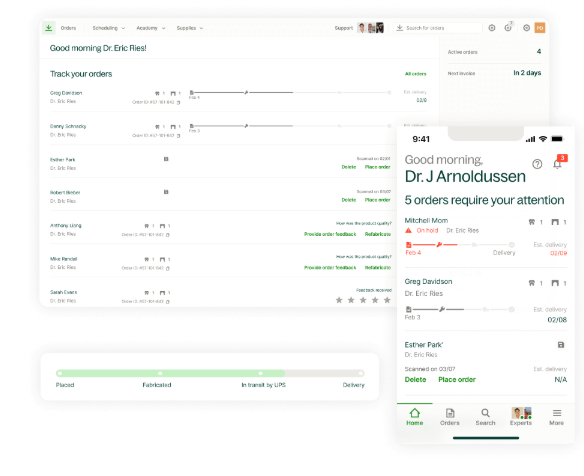Expand the Supplies dropdown menu

click(x=190, y=28)
